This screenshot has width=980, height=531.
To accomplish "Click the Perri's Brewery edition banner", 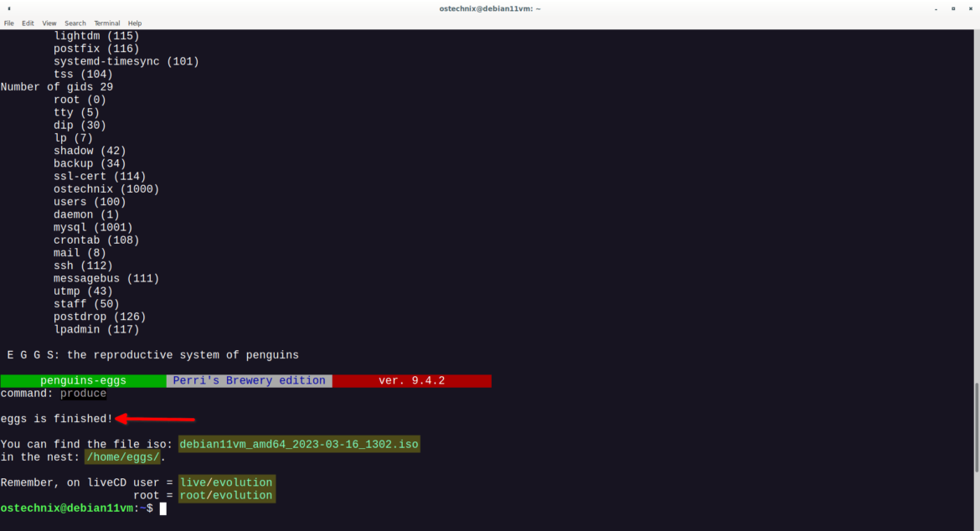I will click(249, 379).
